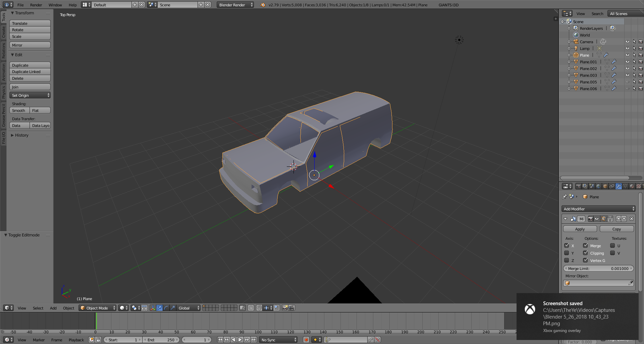The height and width of the screenshot is (344, 644).
Task: Open the World properties globe tab
Action: pos(598,186)
